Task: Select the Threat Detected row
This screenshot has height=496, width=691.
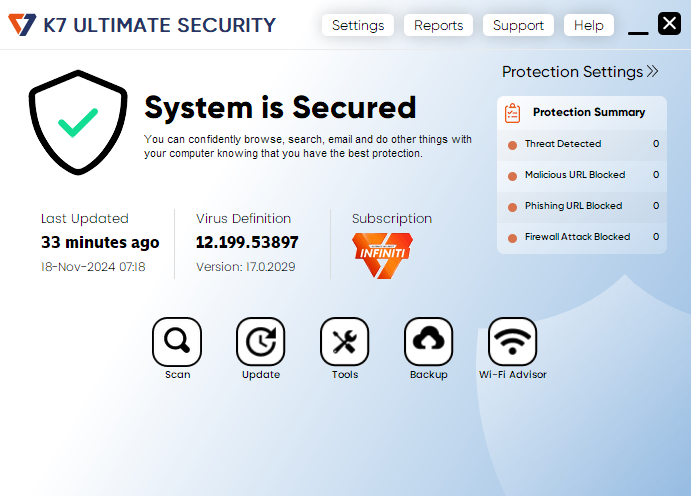Action: 581,144
